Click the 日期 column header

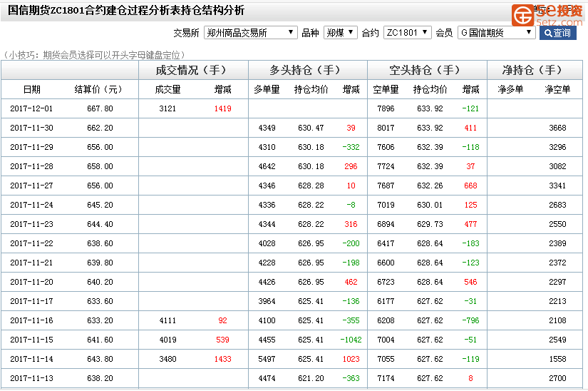pos(31,89)
